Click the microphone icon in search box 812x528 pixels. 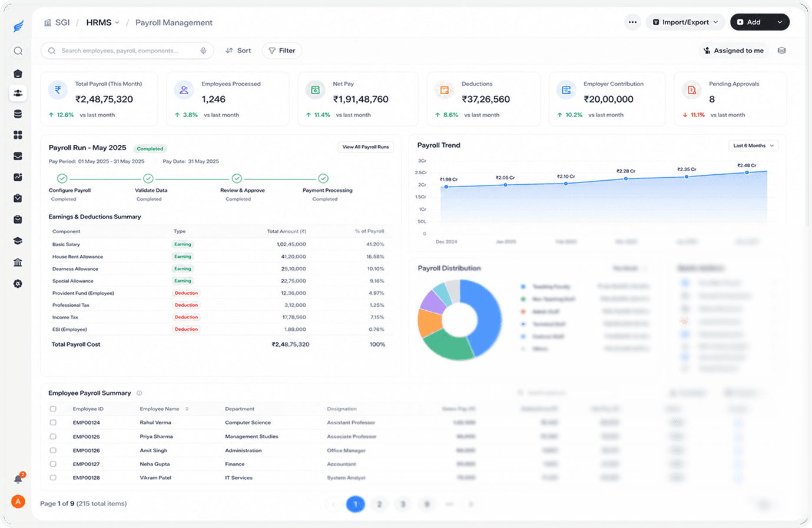pos(203,51)
